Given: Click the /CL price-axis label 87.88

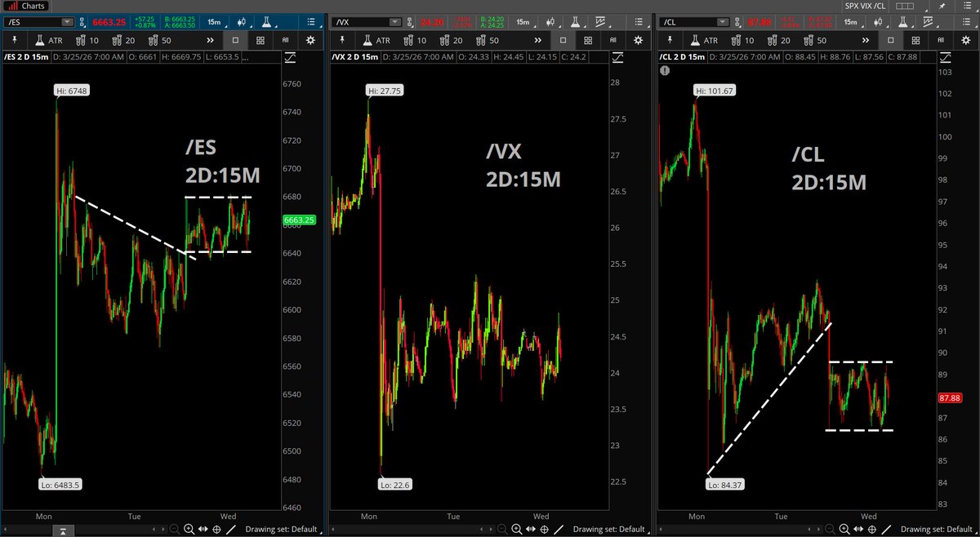Looking at the screenshot, I should tap(949, 397).
